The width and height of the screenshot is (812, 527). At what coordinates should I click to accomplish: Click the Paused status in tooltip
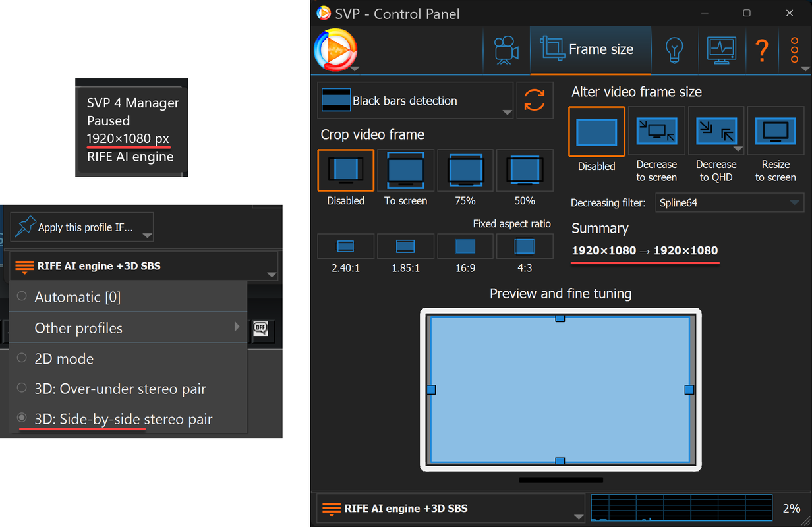[x=109, y=121]
